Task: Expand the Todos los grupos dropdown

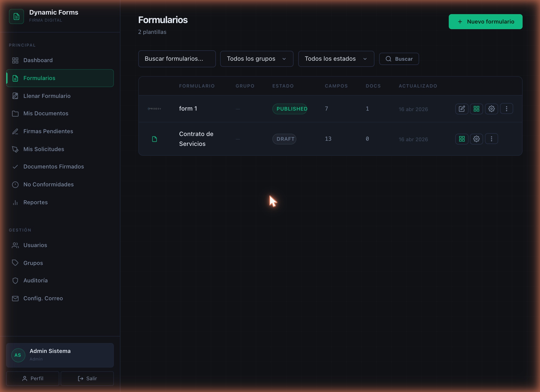Action: pos(257,59)
